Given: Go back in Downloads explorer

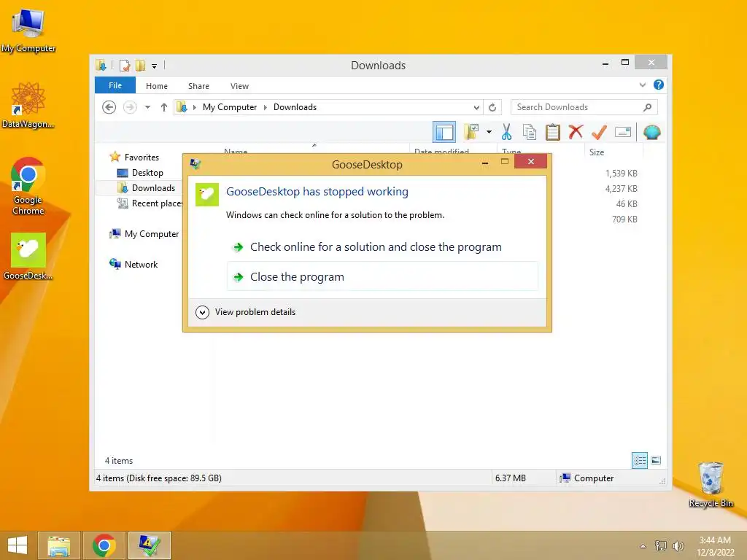Looking at the screenshot, I should click(x=109, y=107).
